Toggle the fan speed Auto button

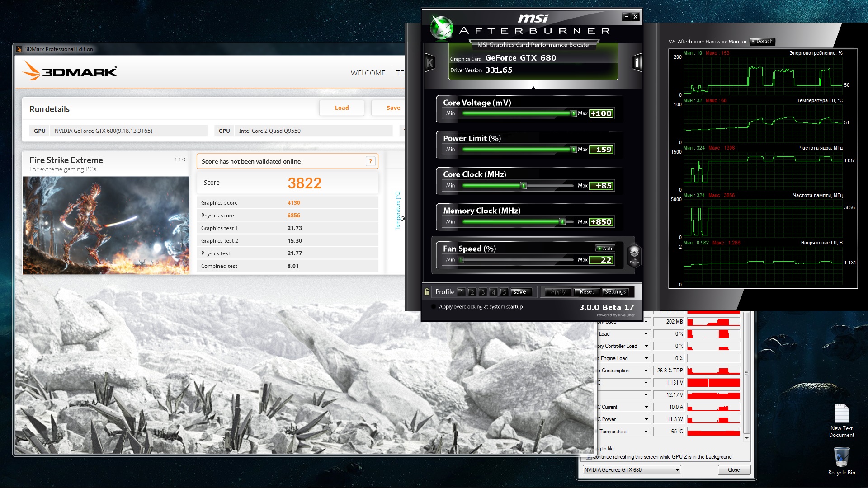605,249
